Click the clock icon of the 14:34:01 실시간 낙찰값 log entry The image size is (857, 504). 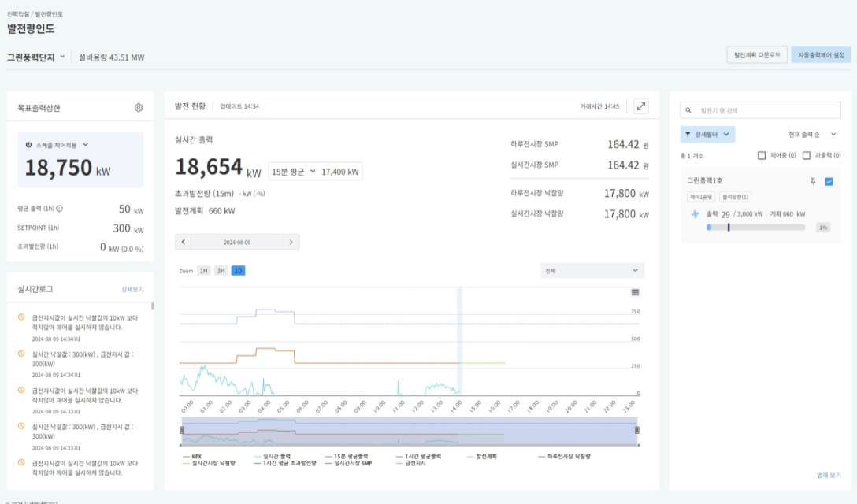coord(21,354)
